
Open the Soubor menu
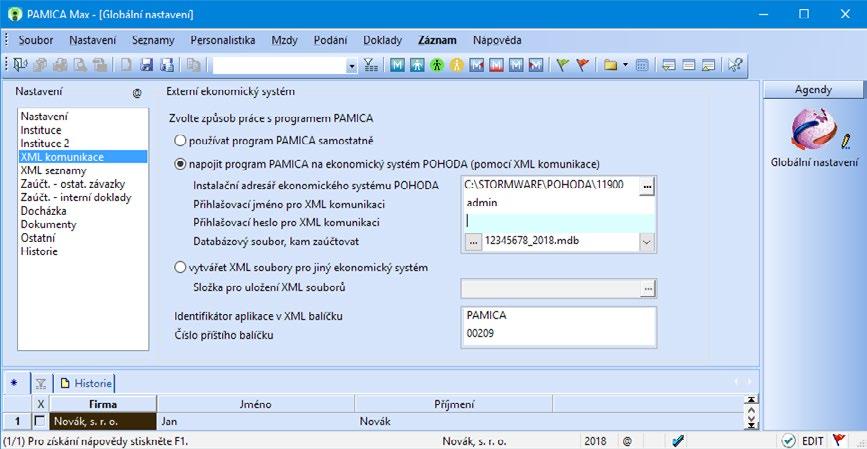click(36, 40)
